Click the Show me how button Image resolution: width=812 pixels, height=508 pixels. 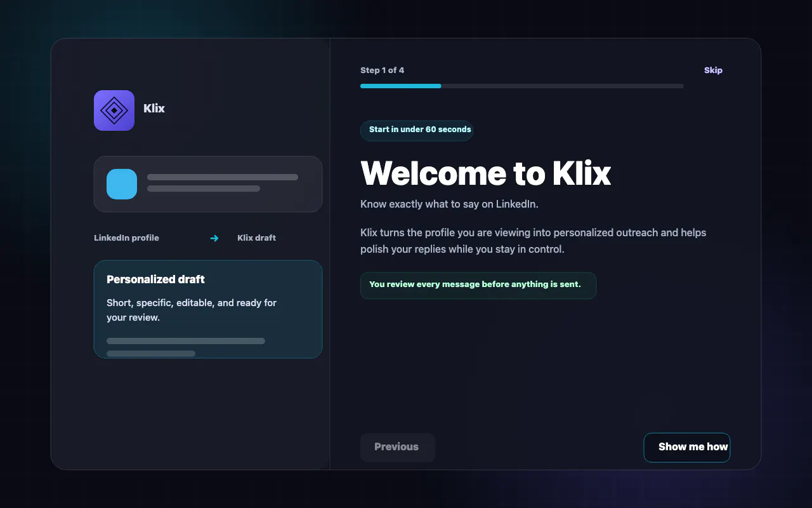(x=687, y=447)
